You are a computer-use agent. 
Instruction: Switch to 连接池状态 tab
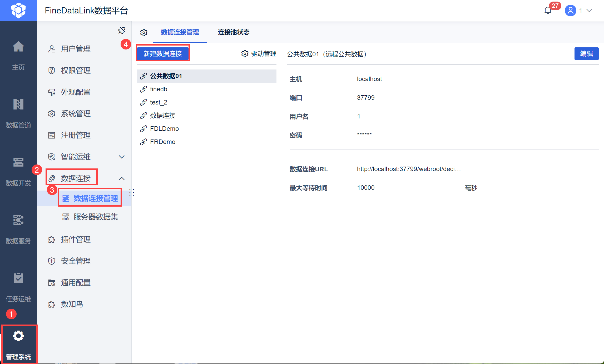point(234,32)
